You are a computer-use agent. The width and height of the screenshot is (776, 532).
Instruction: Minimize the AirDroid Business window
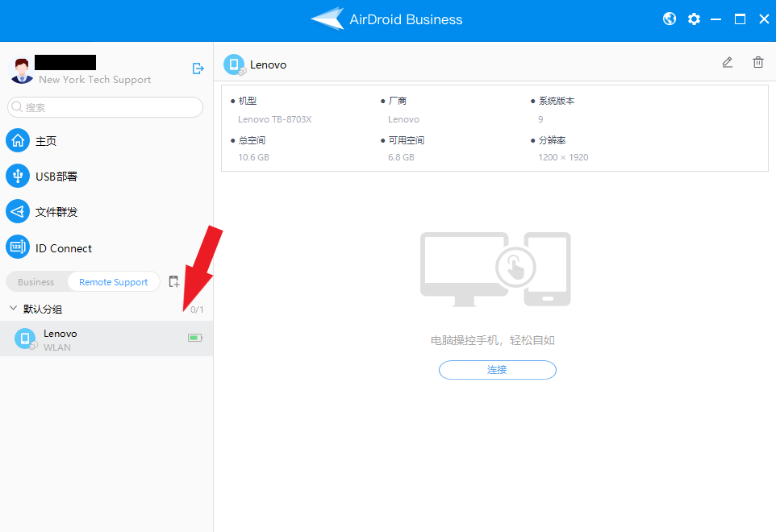(x=716, y=19)
